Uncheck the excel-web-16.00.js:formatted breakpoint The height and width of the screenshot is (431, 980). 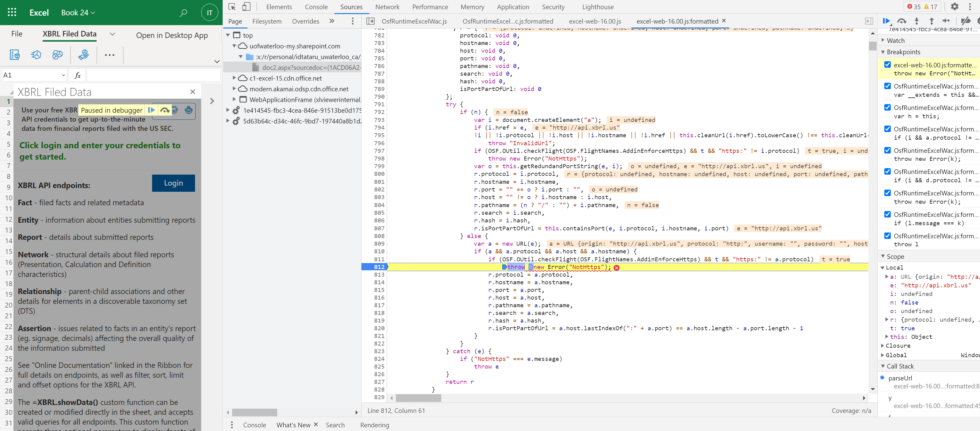coord(888,64)
